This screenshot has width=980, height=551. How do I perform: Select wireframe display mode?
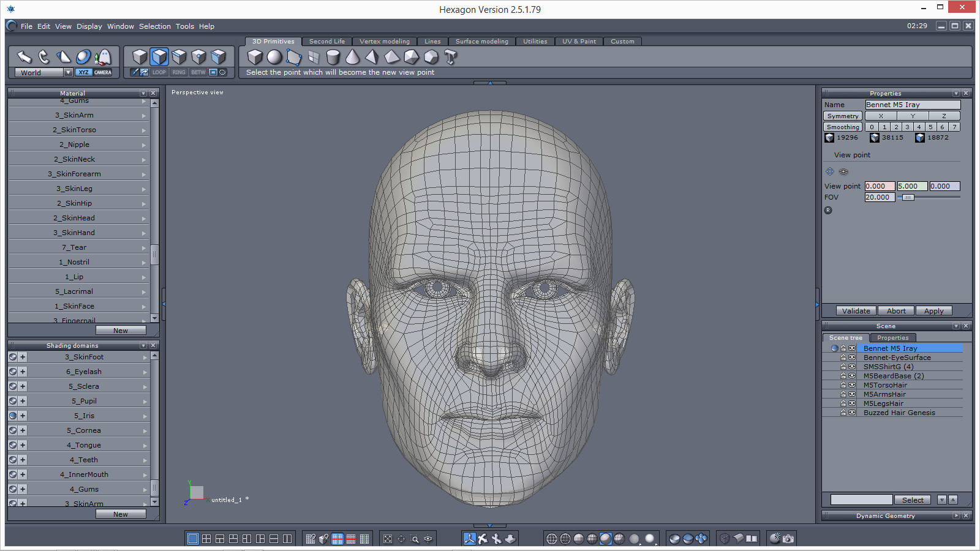552,539
